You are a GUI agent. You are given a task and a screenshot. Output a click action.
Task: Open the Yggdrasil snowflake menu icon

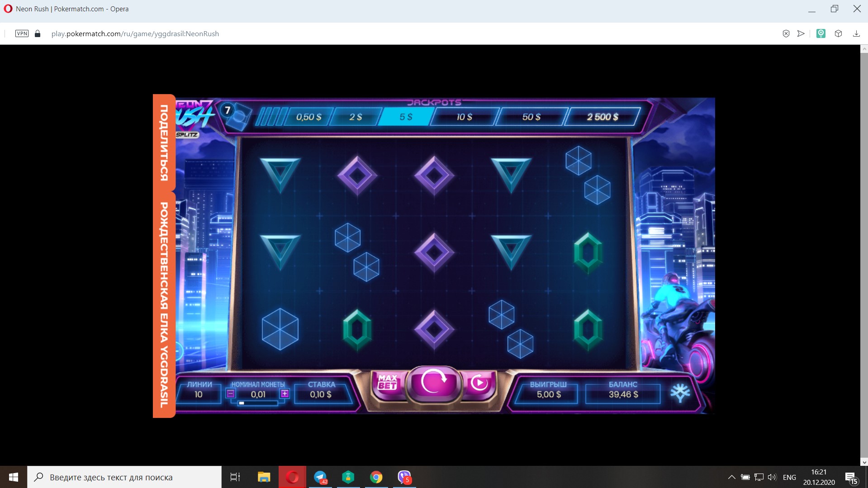click(680, 393)
